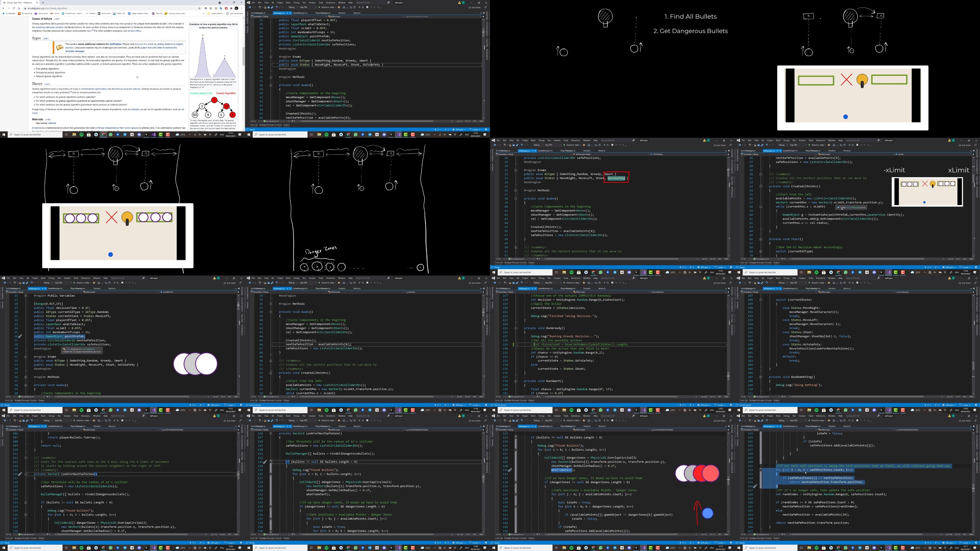This screenshot has height=551, width=980.
Task: Toggle the bookmark flag icon in Visual Studio beside browser
Action: pyautogui.click(x=368, y=7)
